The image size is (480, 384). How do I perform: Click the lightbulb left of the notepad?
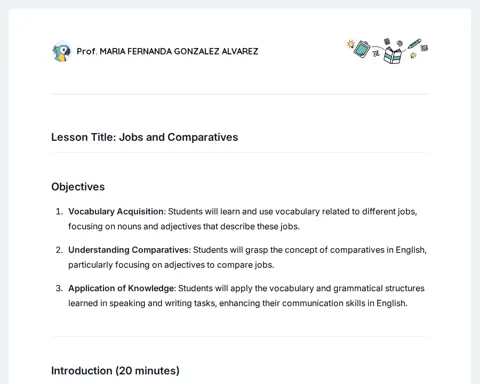[x=350, y=44]
